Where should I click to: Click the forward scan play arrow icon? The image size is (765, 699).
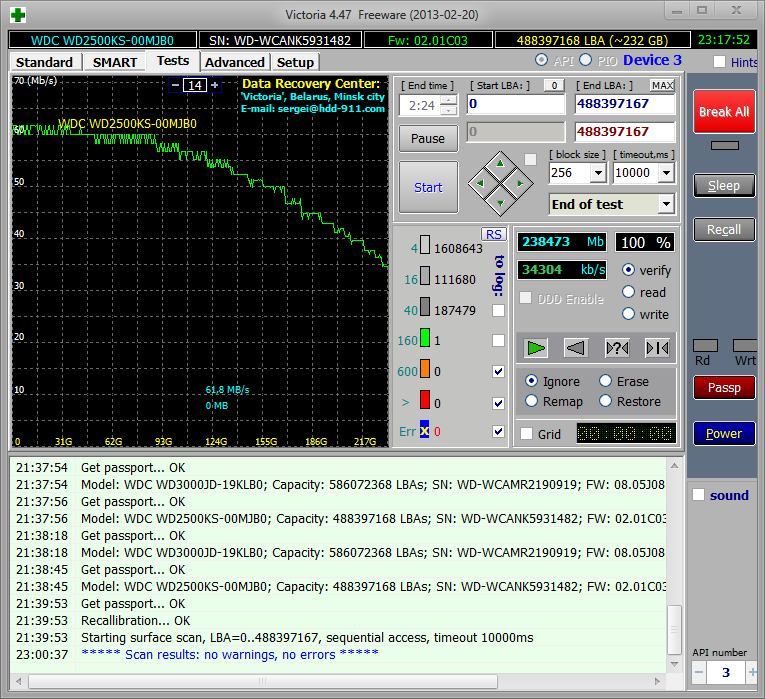point(537,348)
